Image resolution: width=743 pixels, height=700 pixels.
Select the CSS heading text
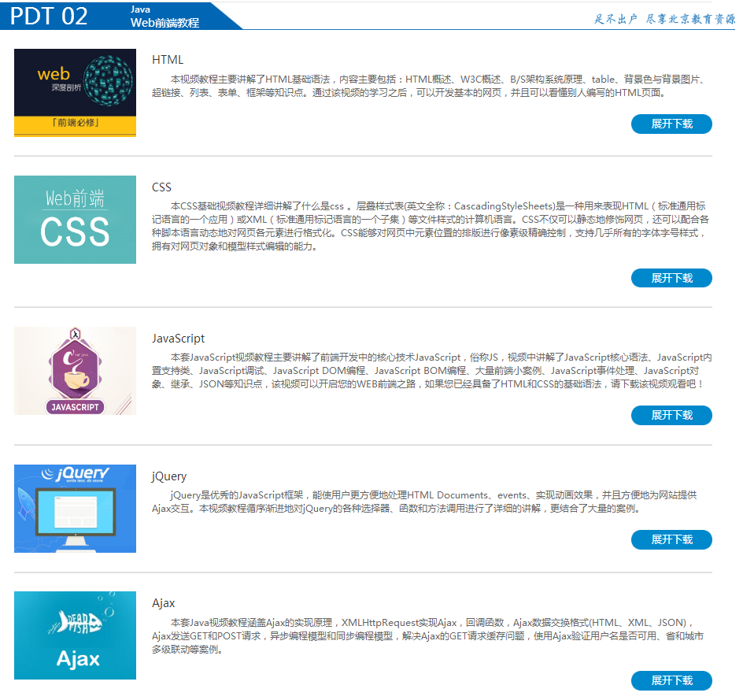[x=161, y=187]
